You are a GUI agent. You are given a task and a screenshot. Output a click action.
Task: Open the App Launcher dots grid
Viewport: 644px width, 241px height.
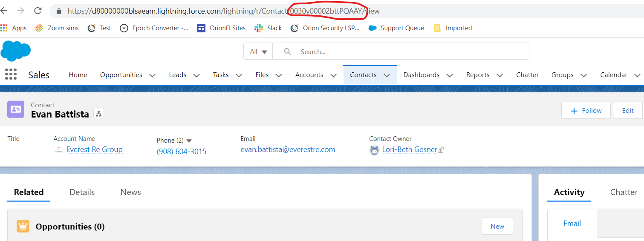coord(11,74)
